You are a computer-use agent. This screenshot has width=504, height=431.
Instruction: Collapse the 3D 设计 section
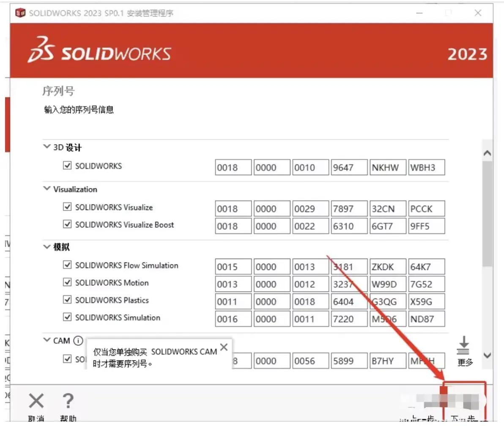pyautogui.click(x=47, y=147)
